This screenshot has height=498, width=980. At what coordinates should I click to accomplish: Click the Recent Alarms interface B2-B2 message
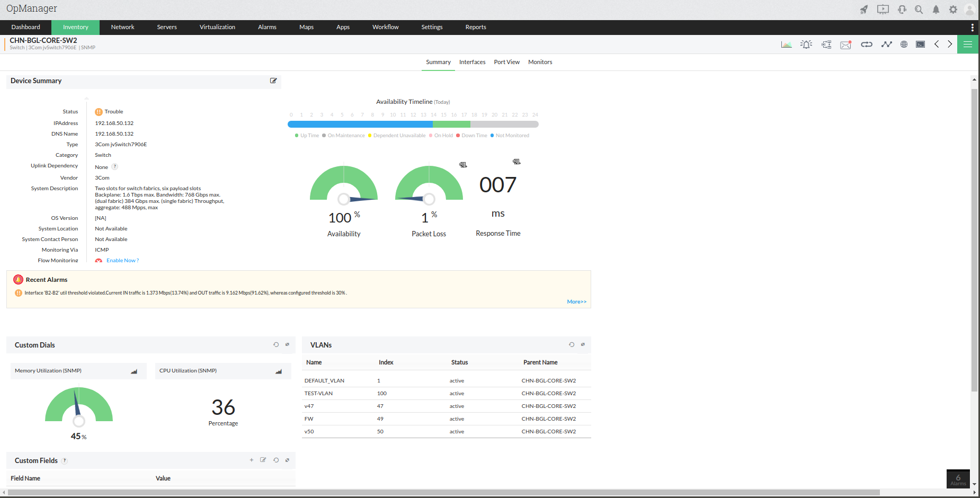[x=185, y=293]
